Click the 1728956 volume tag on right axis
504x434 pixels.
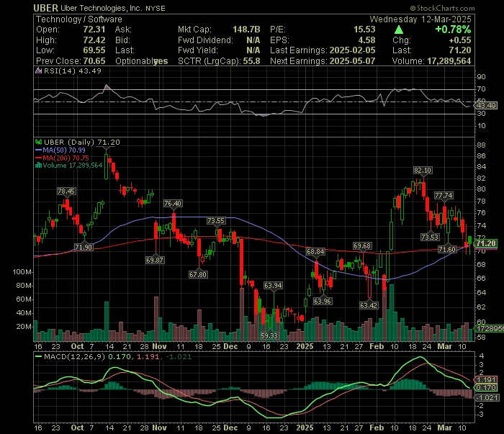tap(489, 329)
